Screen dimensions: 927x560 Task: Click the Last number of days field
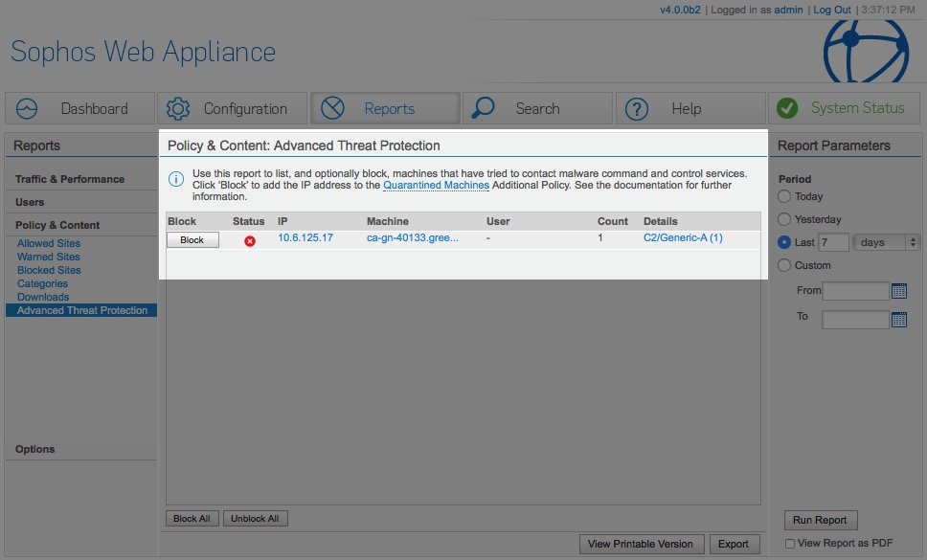click(x=833, y=242)
